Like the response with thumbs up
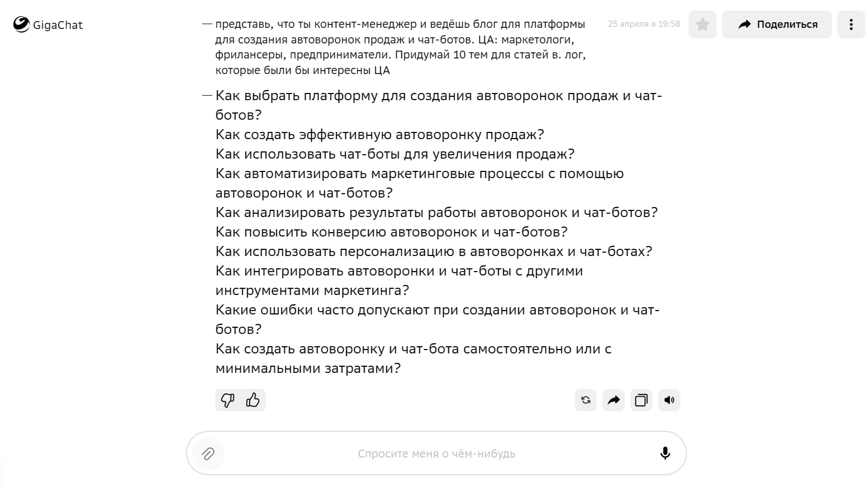 (253, 400)
